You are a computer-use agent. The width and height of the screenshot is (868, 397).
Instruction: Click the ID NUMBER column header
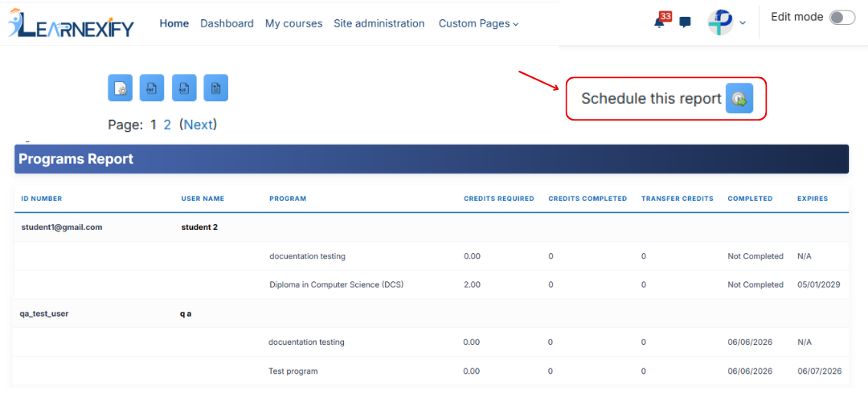click(x=42, y=198)
